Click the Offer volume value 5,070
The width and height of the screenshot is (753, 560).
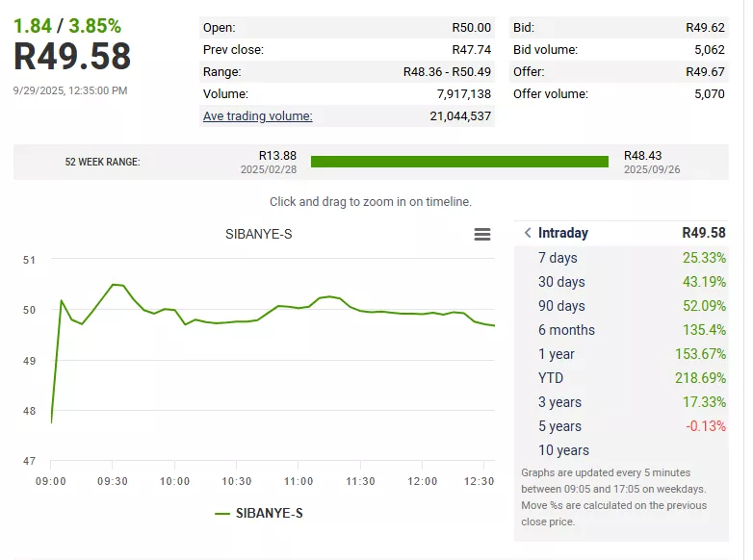[710, 94]
